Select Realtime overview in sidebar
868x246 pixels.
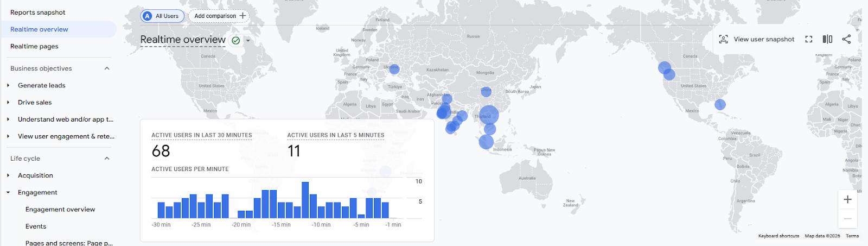point(58,29)
